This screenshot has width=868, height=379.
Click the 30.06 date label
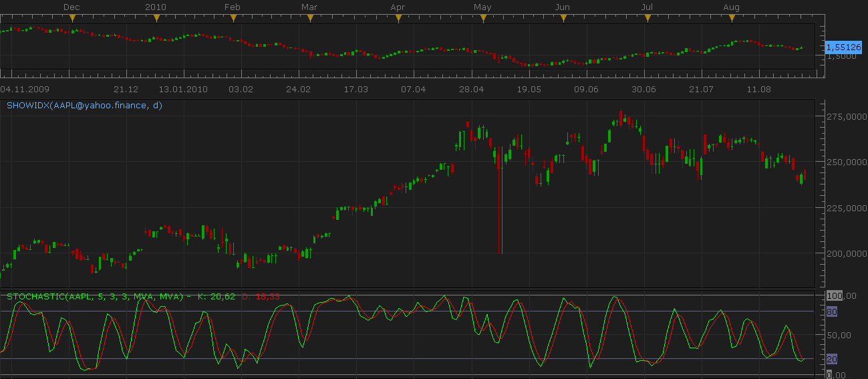[643, 89]
